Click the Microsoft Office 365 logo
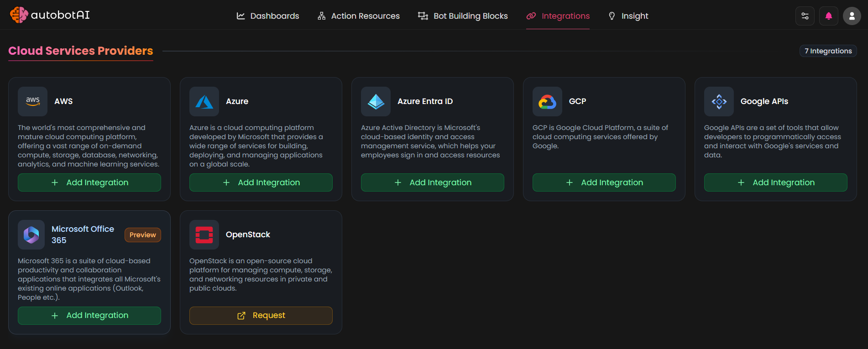Screen dimensions: 868x349 [31, 234]
